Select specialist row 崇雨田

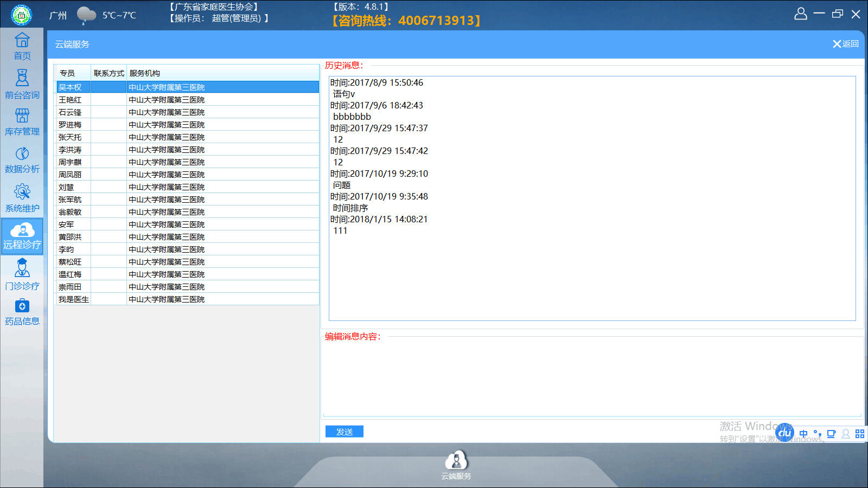pyautogui.click(x=188, y=287)
